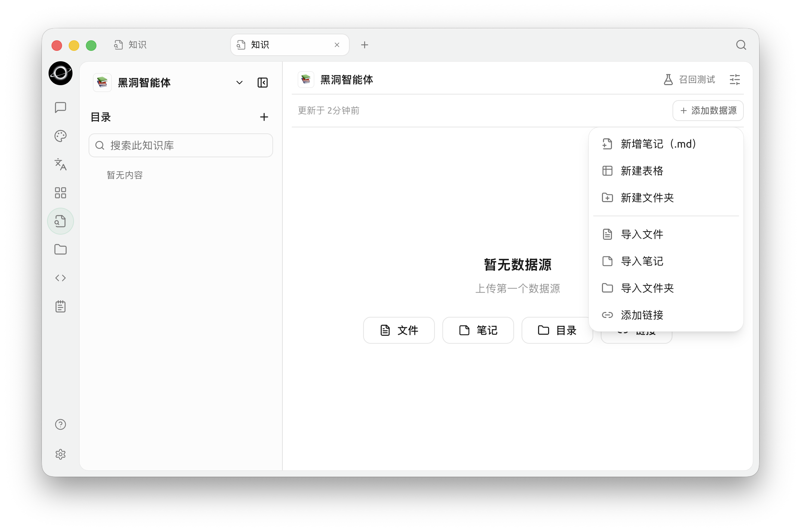Click the 暂无内容 placeholder text
Viewport: 801px width, 532px height.
click(x=125, y=175)
